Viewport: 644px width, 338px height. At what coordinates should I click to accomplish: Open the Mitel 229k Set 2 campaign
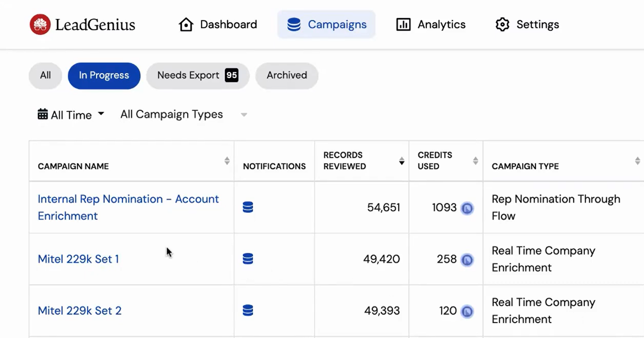pyautogui.click(x=80, y=311)
